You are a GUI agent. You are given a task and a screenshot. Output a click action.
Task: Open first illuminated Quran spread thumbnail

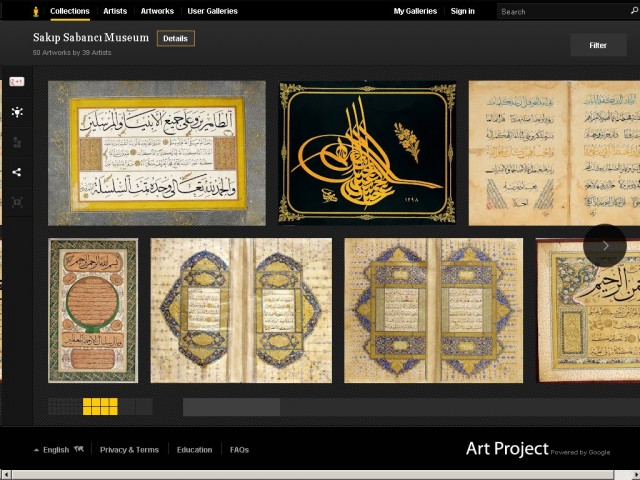[241, 311]
